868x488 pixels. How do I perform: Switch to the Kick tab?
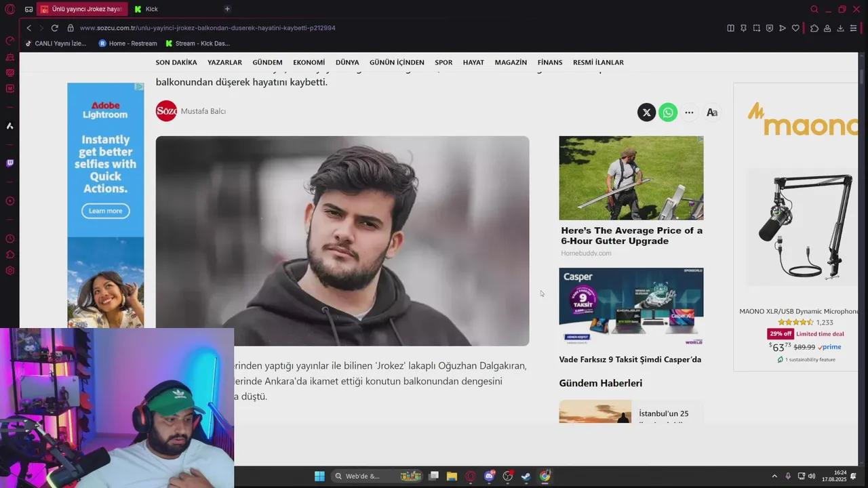click(151, 9)
